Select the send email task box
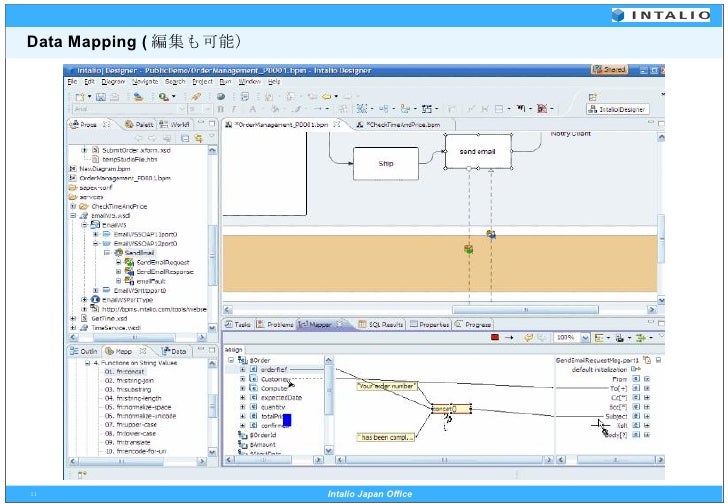Viewport: 728px width, 504px height. 478,151
